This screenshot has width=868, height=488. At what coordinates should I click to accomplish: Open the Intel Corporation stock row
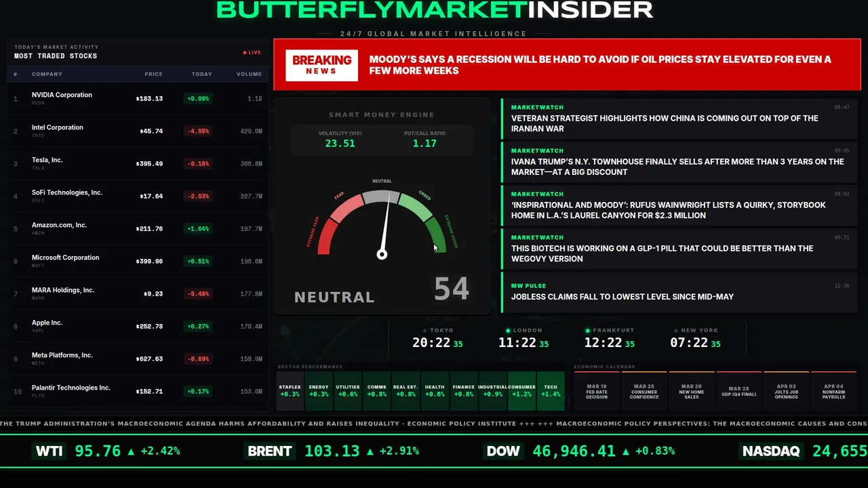tap(138, 131)
